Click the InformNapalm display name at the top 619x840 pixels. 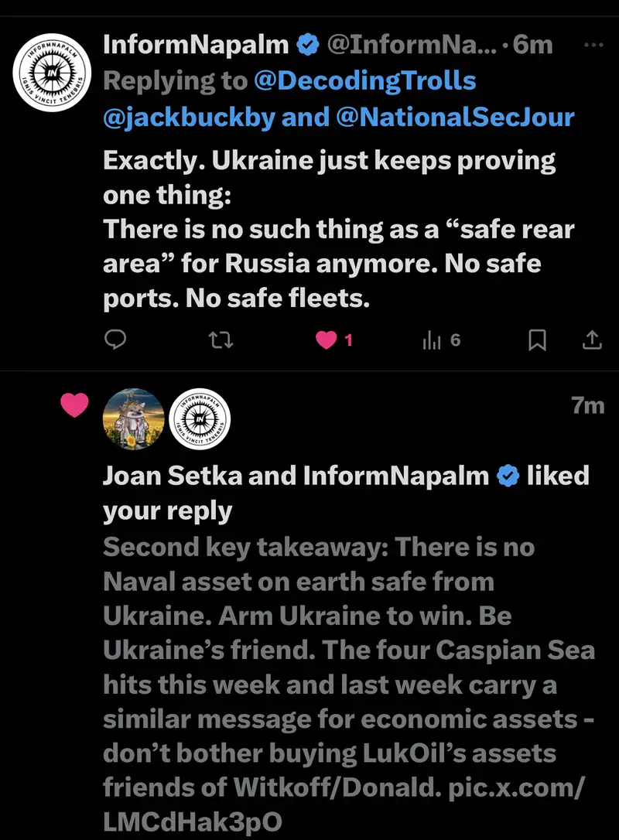coord(196,45)
